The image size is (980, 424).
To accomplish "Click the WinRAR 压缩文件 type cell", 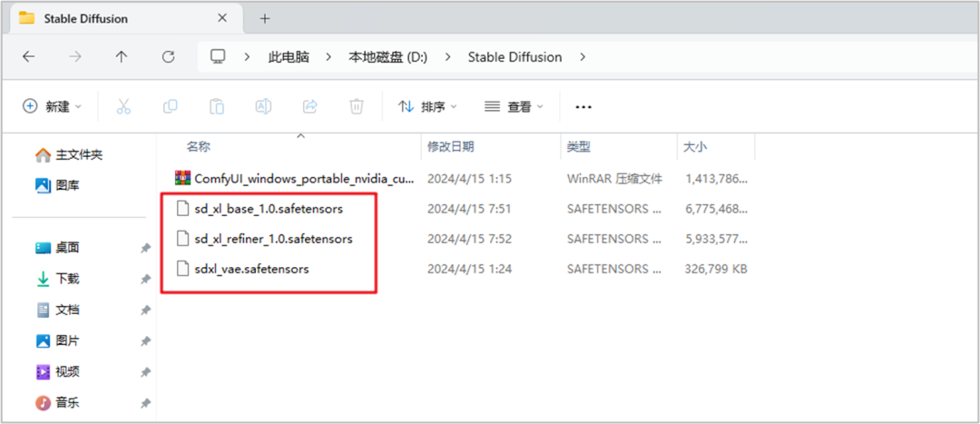I will point(614,179).
